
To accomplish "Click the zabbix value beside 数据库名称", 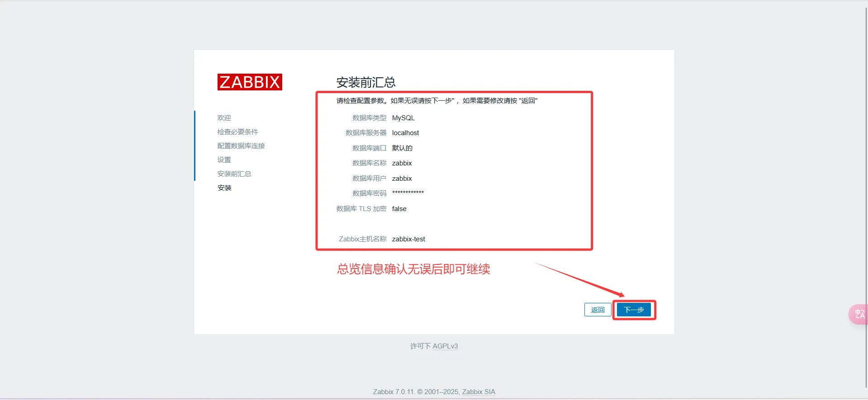I will click(x=402, y=163).
